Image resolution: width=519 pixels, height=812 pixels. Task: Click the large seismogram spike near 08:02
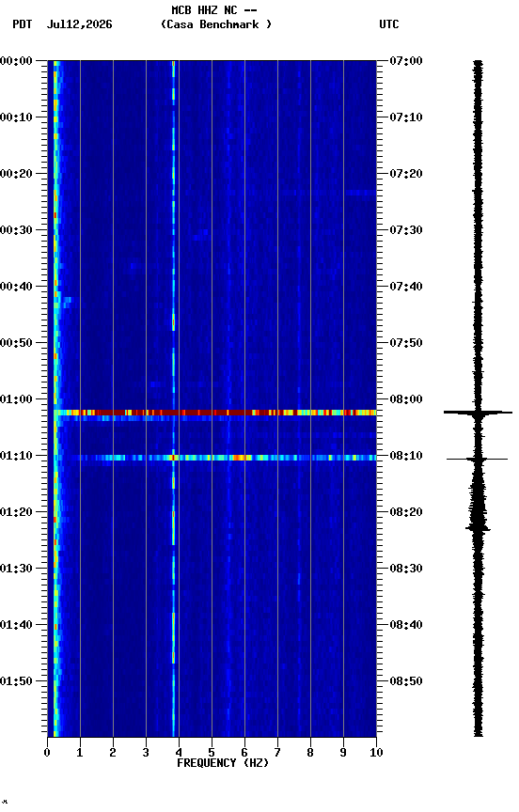point(478,413)
